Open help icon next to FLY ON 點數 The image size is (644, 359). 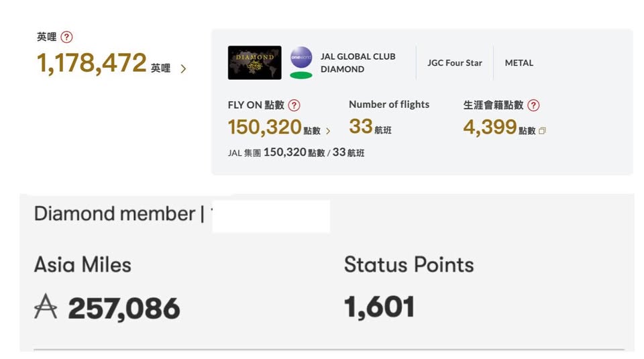(x=294, y=105)
